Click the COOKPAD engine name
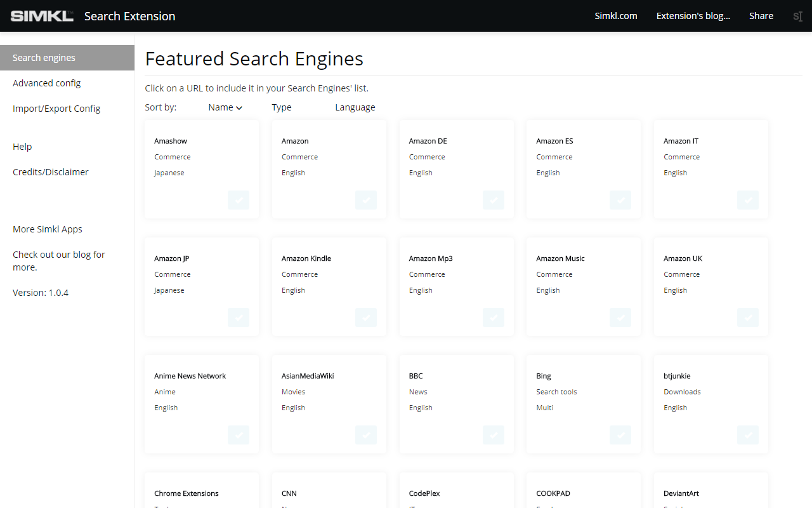Viewport: 812px width, 508px height. point(553,493)
